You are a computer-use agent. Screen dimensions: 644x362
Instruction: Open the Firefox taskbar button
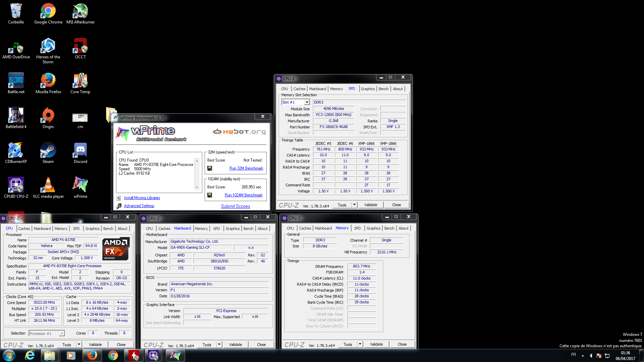tap(92, 355)
